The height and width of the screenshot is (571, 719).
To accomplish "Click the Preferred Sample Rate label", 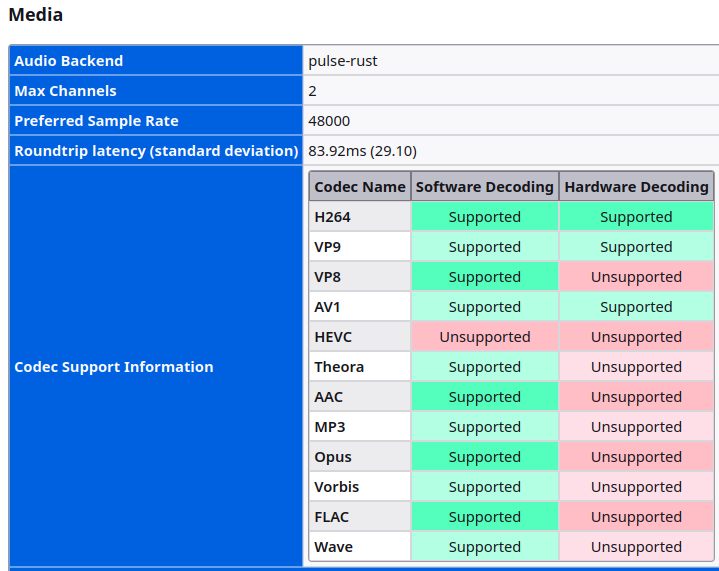I will (x=96, y=121).
